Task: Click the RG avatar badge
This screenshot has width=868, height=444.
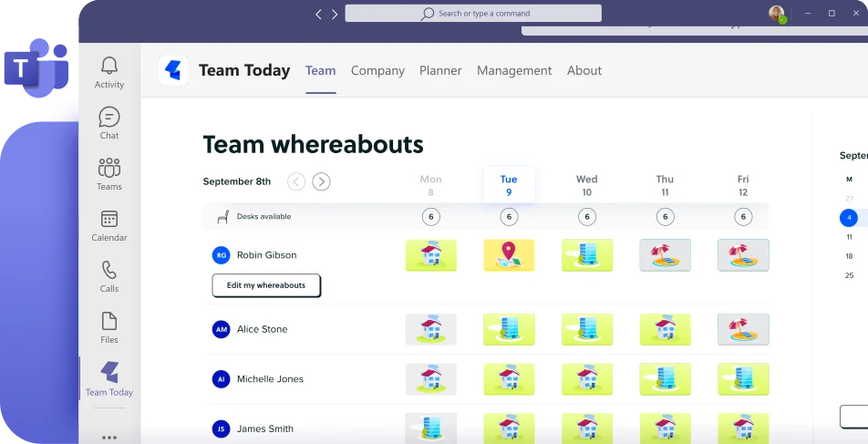Action: pyautogui.click(x=221, y=255)
